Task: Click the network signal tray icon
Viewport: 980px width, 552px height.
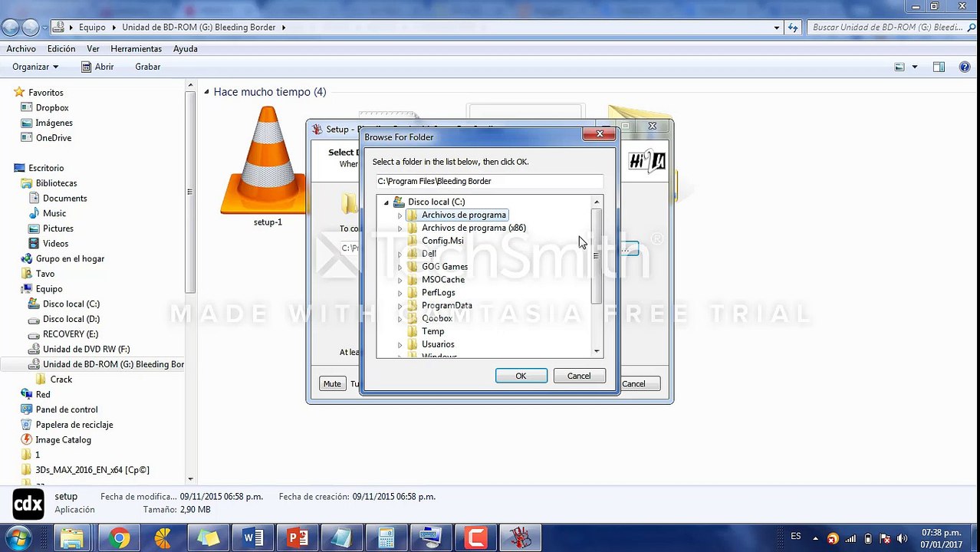Action: click(850, 538)
